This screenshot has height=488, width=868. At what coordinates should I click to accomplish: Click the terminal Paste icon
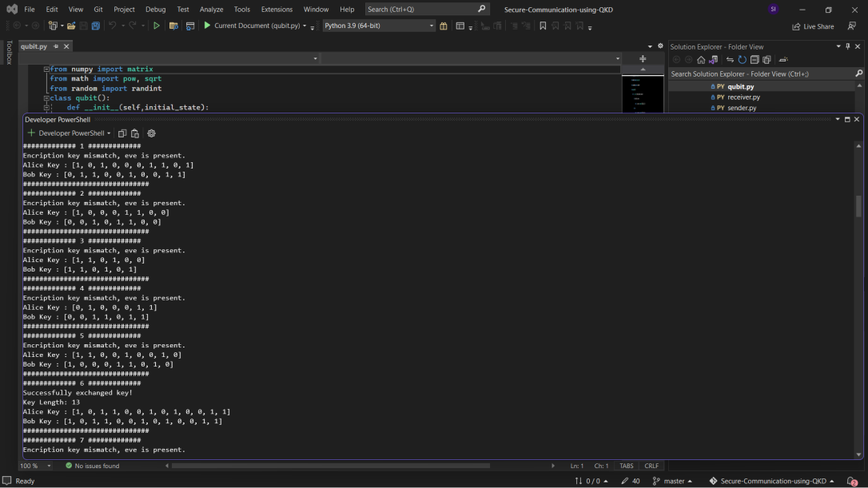(x=135, y=133)
